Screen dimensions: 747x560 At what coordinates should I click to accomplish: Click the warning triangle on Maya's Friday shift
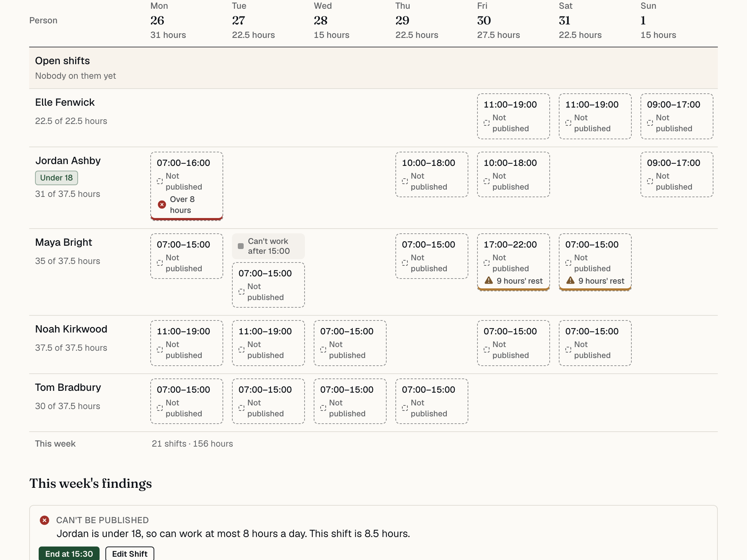[489, 280]
